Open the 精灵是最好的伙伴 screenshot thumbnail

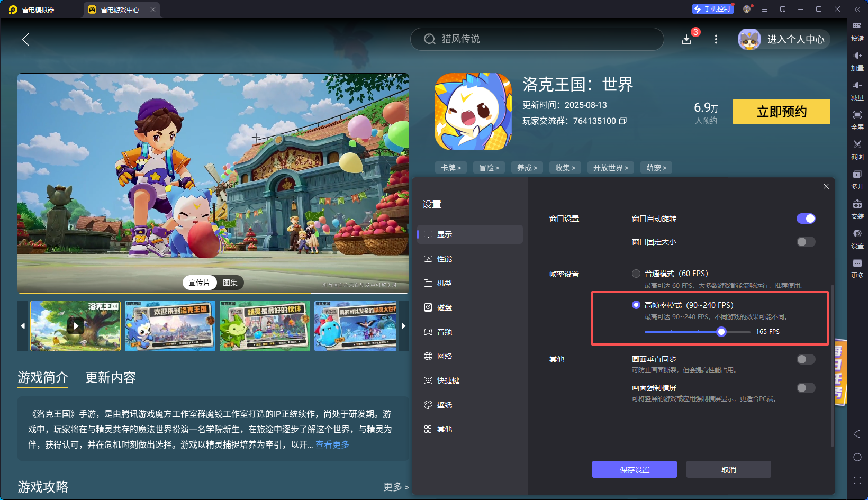pyautogui.click(x=265, y=326)
